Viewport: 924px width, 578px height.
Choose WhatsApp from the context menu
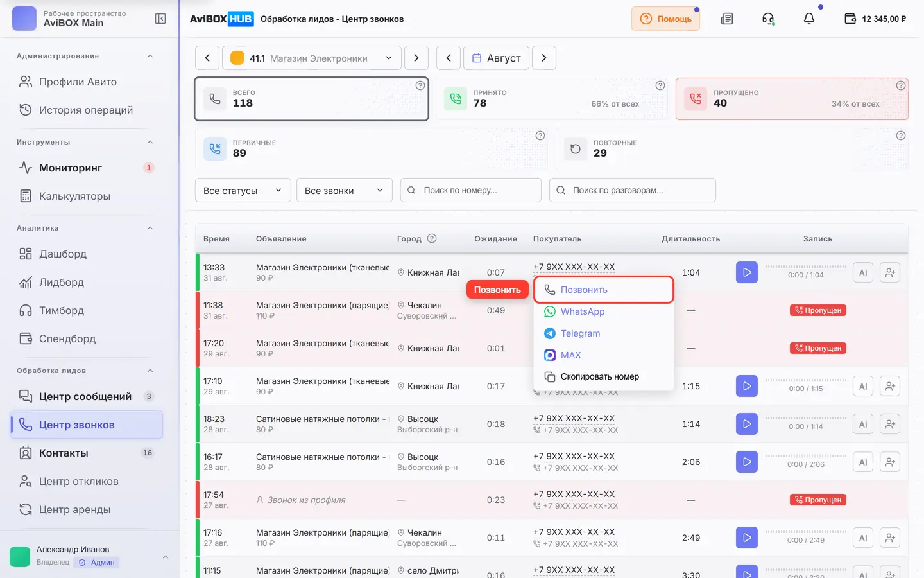604,311
